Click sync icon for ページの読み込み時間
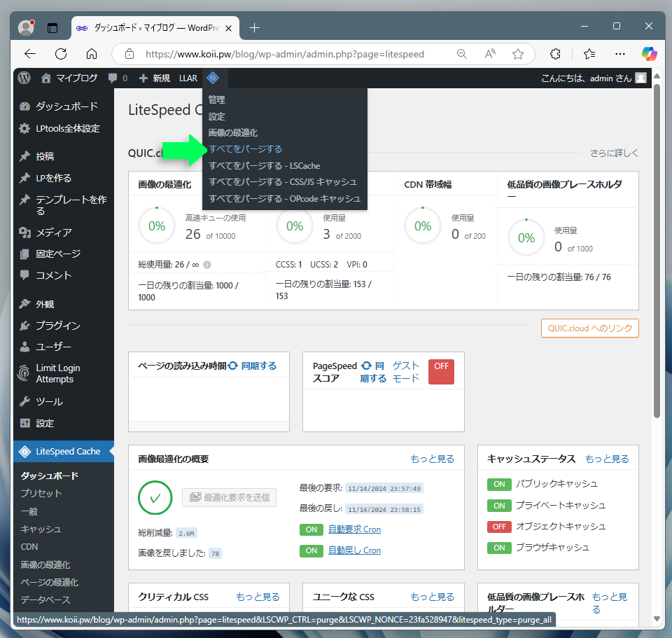Screen dimensions: 672x638 tap(232, 366)
